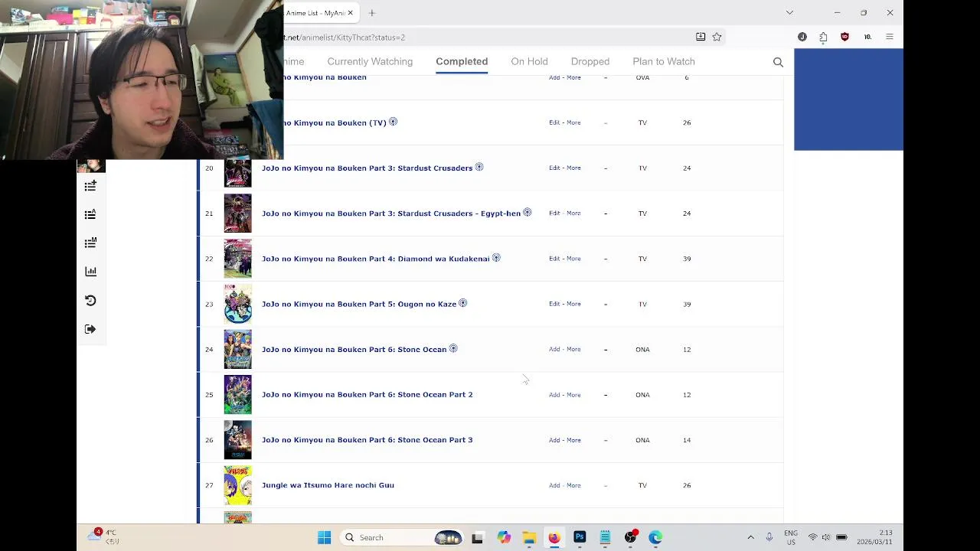Expand the list-all-tabs chevron
Viewport: 980px width, 551px height.
coord(789,13)
